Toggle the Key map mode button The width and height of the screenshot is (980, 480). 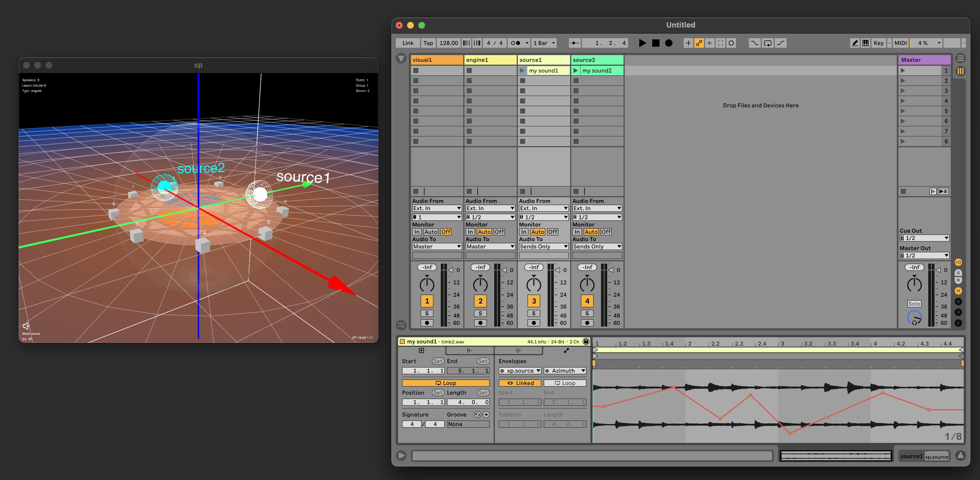[879, 43]
